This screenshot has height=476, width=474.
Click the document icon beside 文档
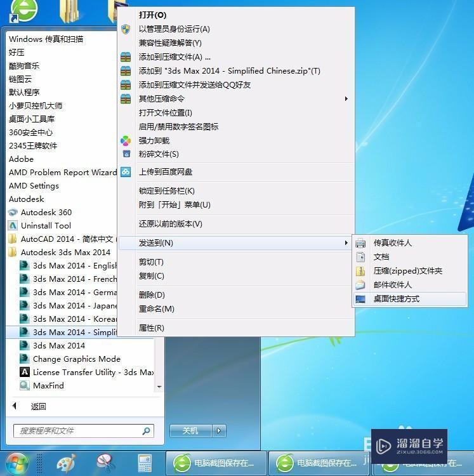(360, 257)
